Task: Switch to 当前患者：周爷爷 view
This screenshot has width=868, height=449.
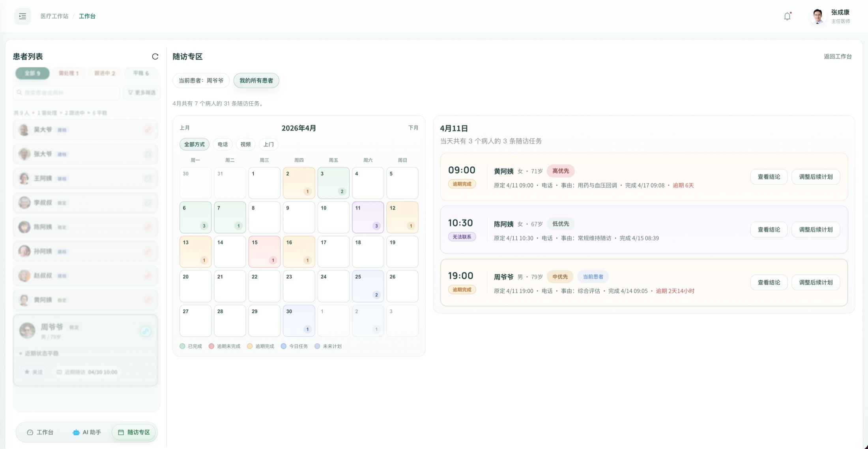Action: pos(201,80)
